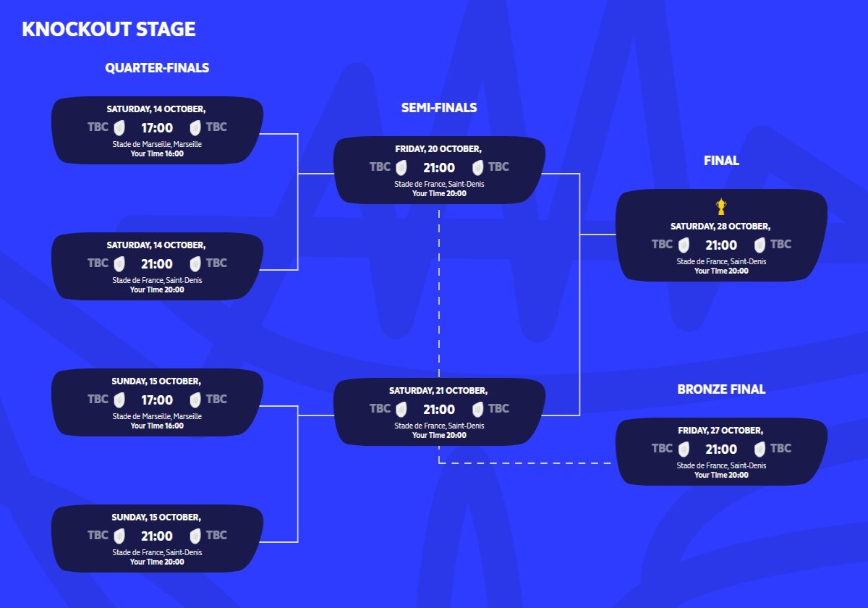Image resolution: width=868 pixels, height=608 pixels.
Task: Select the 17:00 kickoff time of Saturday quarter-final
Action: [157, 128]
